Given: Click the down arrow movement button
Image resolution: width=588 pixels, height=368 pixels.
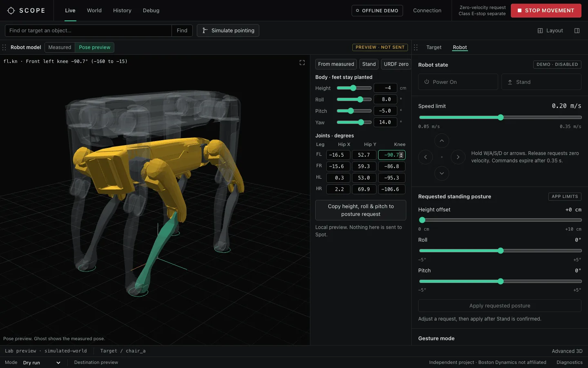Looking at the screenshot, I should [x=442, y=173].
